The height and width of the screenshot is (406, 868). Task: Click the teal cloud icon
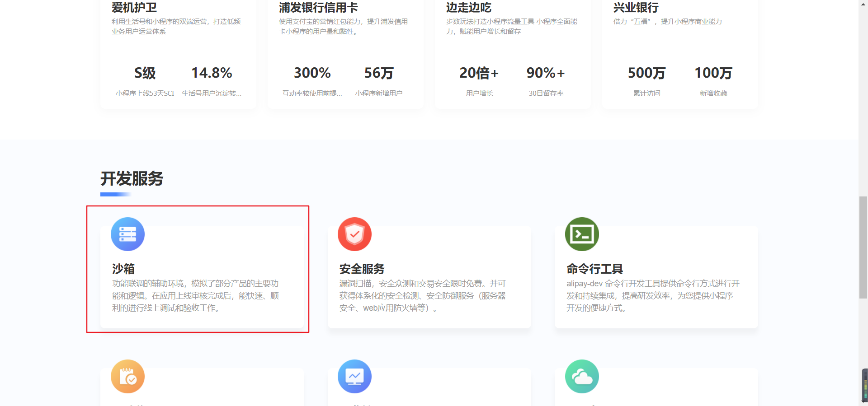(x=582, y=376)
